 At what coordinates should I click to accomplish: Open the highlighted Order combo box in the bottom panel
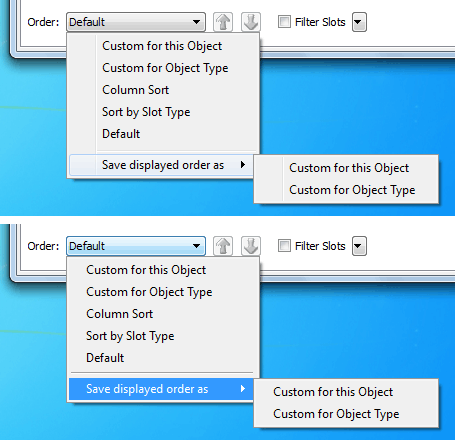pyautogui.click(x=136, y=246)
